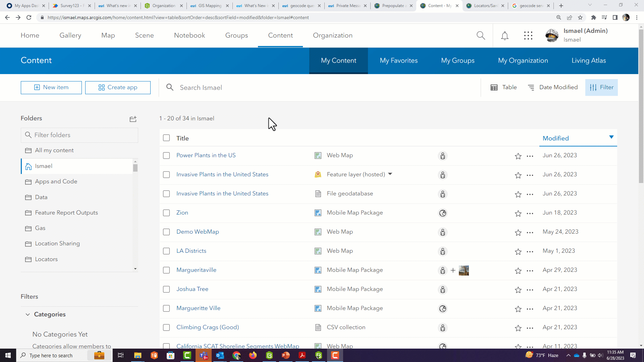
Task: Open the Filter panel button
Action: (x=601, y=87)
